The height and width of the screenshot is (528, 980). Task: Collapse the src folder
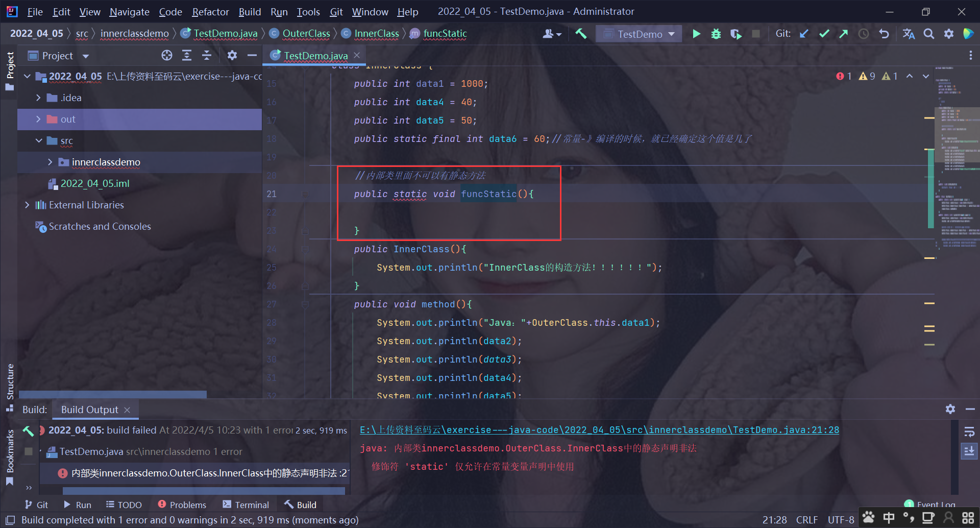(38, 140)
